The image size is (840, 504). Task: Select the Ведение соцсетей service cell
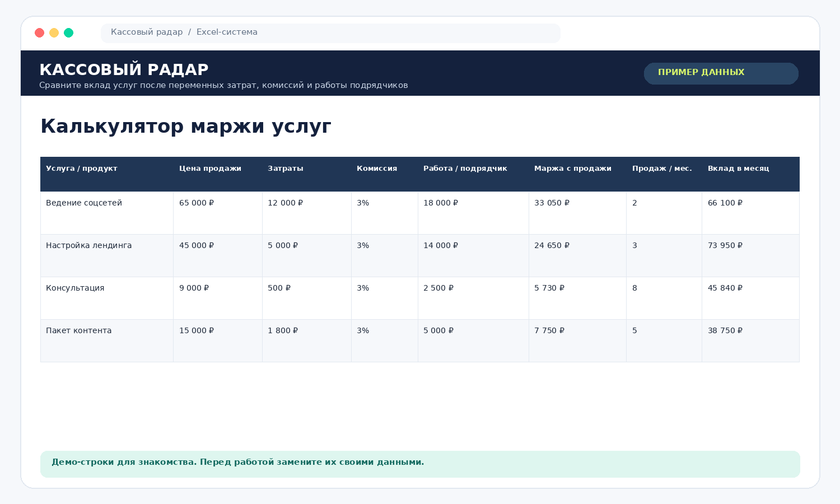pos(107,213)
